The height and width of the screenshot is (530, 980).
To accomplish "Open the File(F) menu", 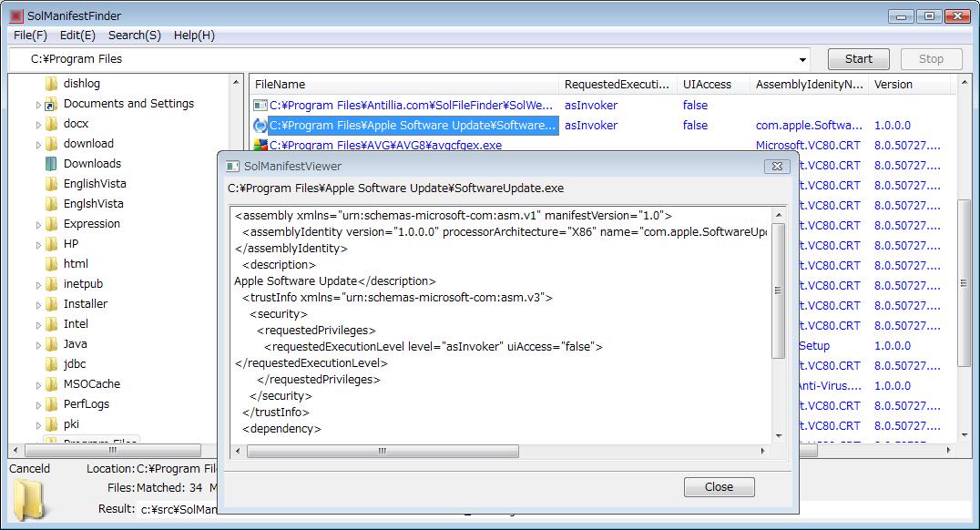I will [x=30, y=36].
